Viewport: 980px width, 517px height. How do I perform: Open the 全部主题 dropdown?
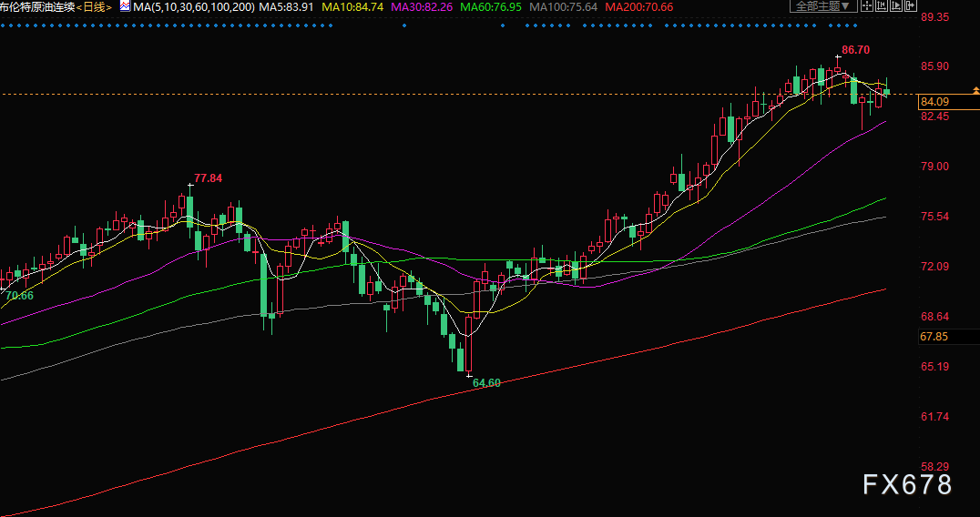pyautogui.click(x=823, y=6)
